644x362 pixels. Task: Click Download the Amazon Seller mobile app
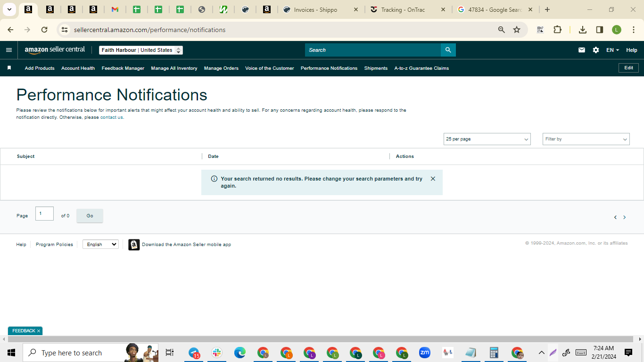coord(186,245)
